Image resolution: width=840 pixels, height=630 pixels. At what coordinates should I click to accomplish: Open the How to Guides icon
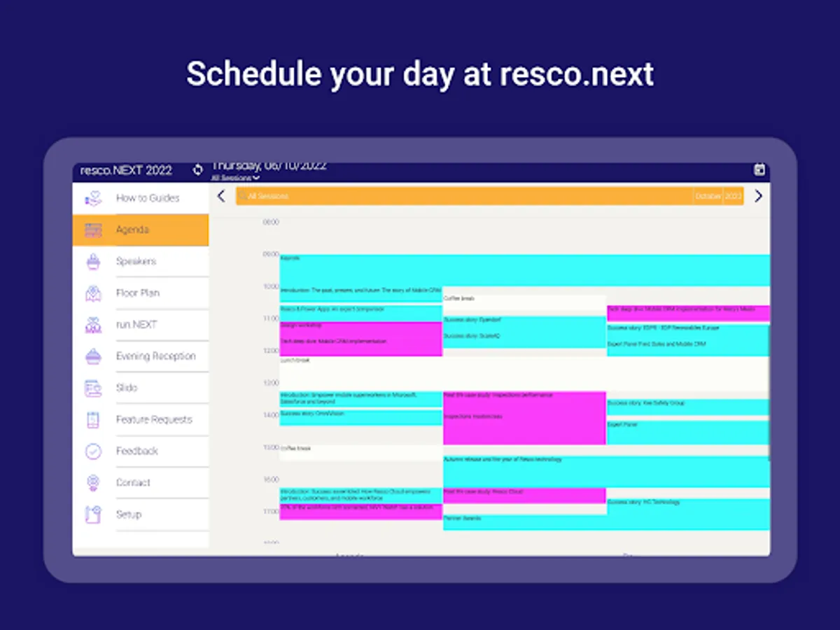click(x=93, y=198)
